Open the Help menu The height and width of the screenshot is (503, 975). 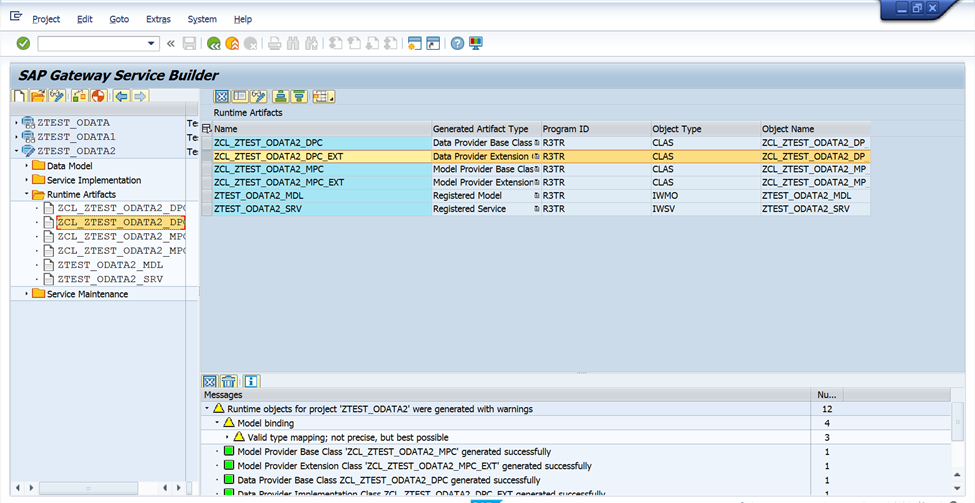point(244,19)
